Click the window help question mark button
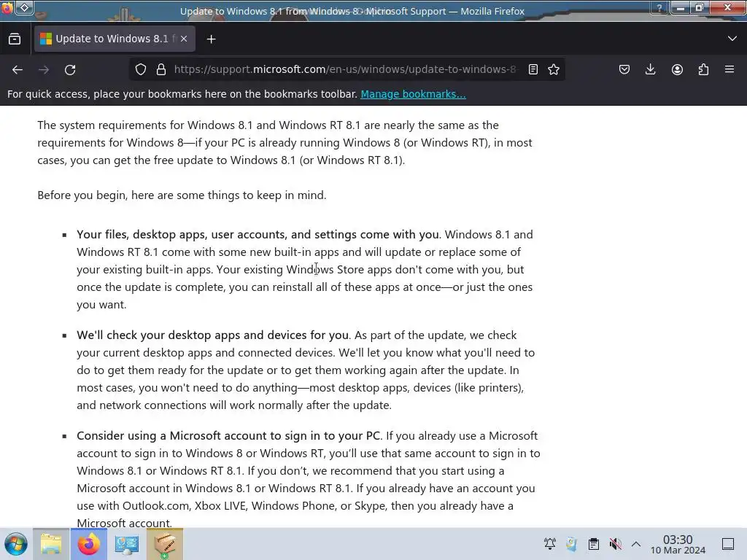Image resolution: width=747 pixels, height=560 pixels. point(659,7)
